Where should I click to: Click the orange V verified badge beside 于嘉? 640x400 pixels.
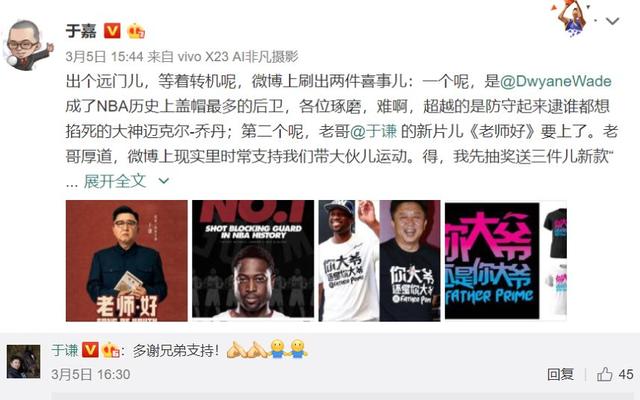click(x=112, y=31)
